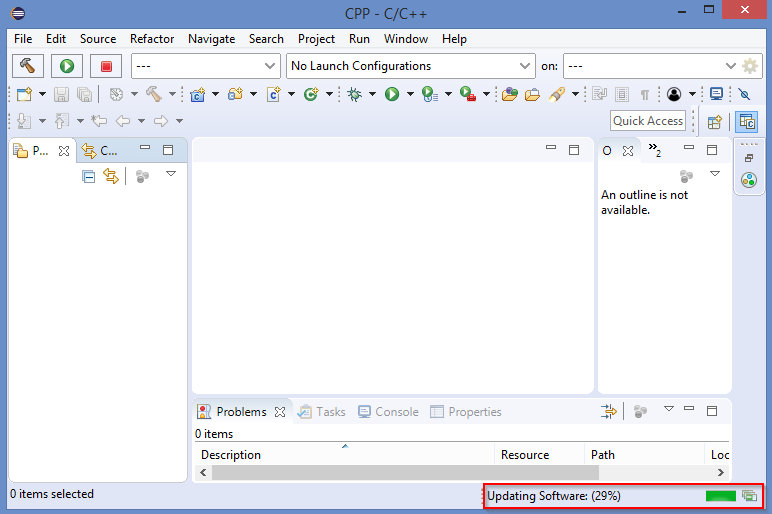Toggle Link with Editor in Project Explorer

(111, 176)
